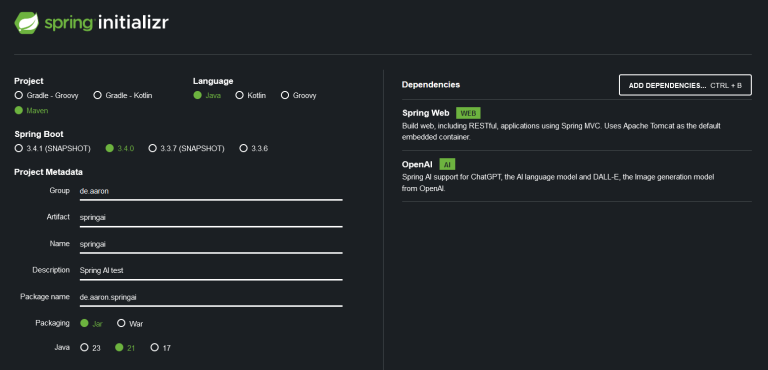Click the WEB category badge
Screen dimensions: 768x370
(468, 113)
